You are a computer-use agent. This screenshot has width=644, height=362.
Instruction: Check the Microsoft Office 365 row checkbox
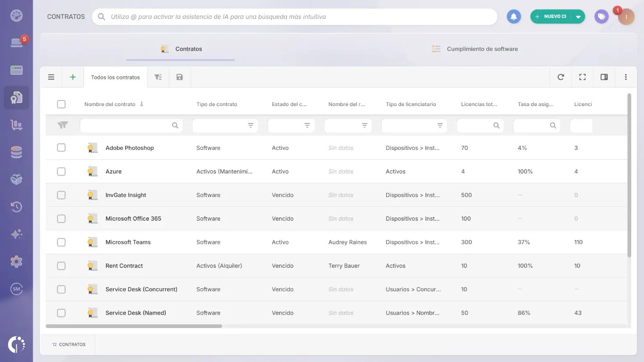[61, 219]
